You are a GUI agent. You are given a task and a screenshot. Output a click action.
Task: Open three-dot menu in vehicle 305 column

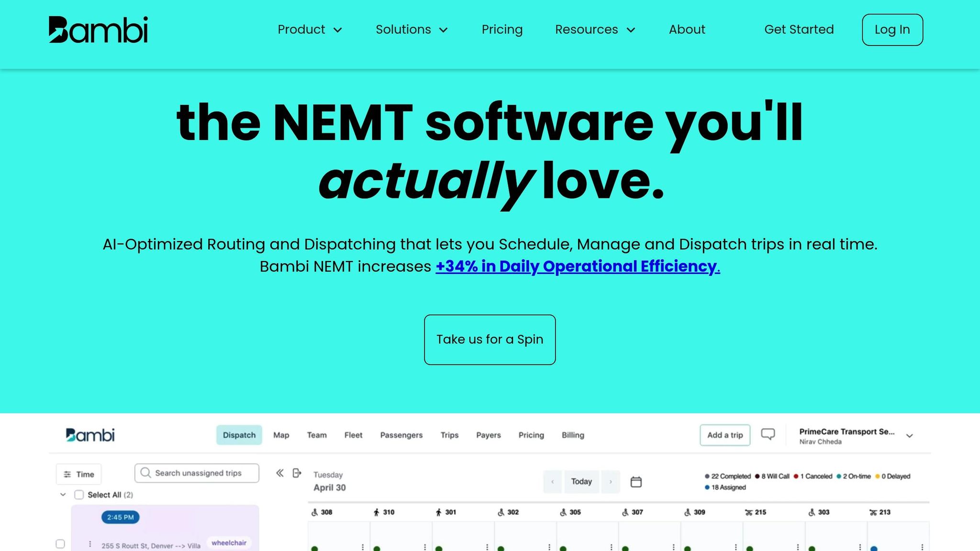tap(612, 547)
